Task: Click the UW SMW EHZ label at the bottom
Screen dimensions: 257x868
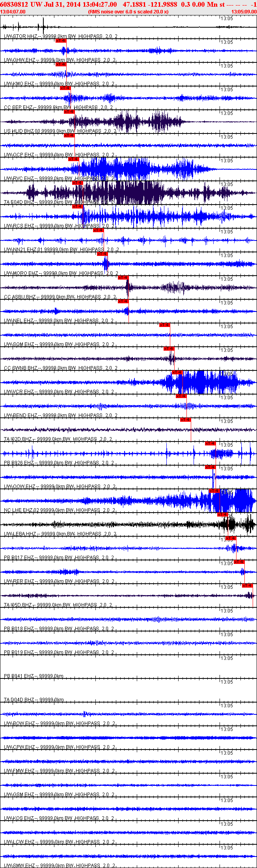Action: coord(19,866)
